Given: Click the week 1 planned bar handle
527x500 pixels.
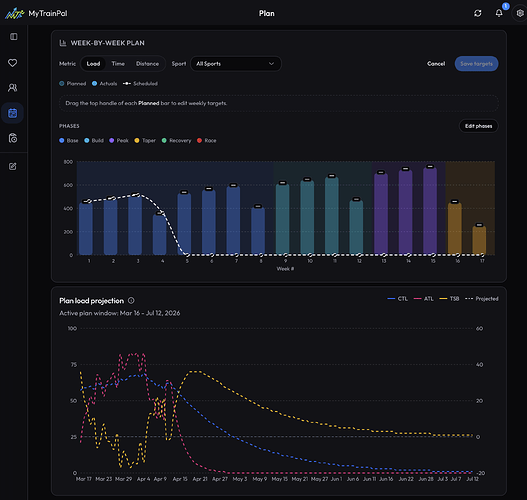Looking at the screenshot, I should [x=85, y=202].
